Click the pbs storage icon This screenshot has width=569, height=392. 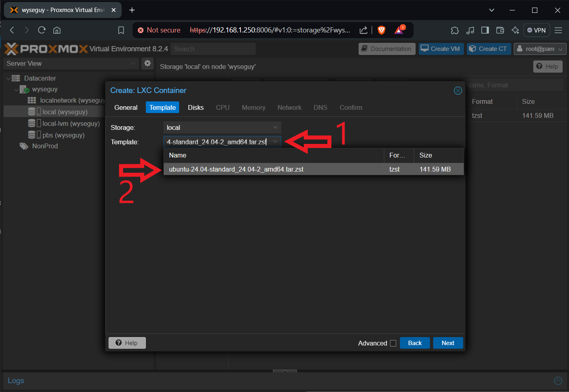pyautogui.click(x=34, y=135)
